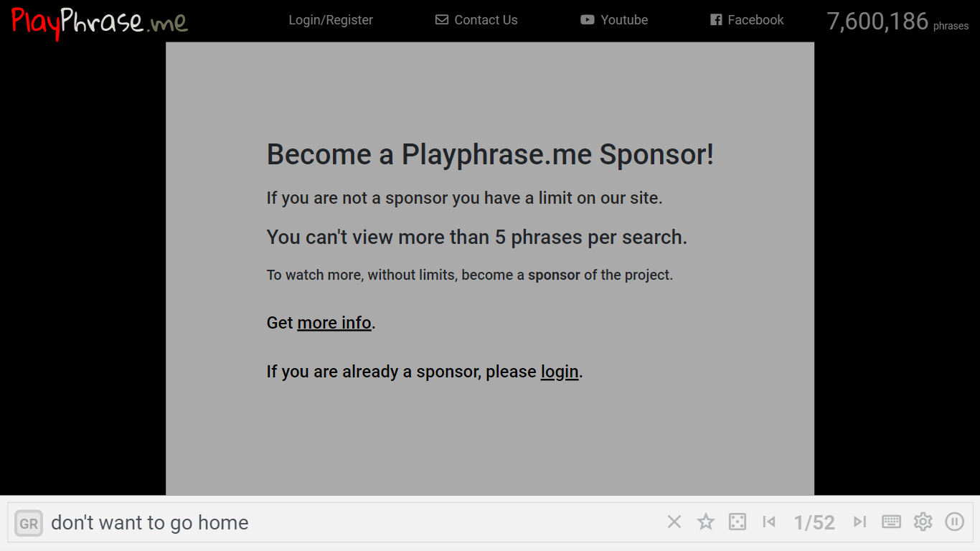Go home via the PlayPhrase.me logo
Screen dimensions: 980x551
[98, 22]
